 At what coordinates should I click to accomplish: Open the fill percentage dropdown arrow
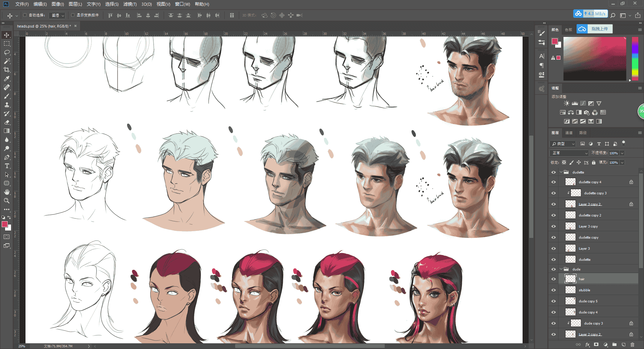[622, 162]
